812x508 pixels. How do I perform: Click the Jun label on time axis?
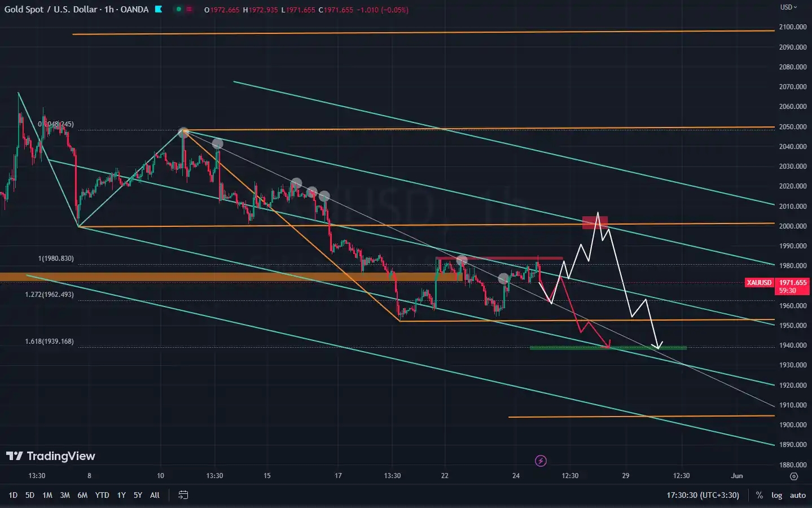click(737, 476)
